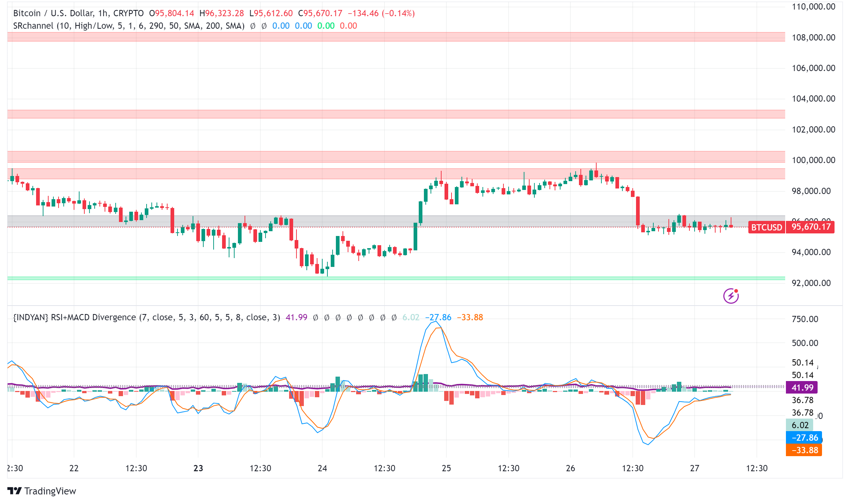Click the 41.99 purple RSI value label
Image resolution: width=850 pixels, height=504 pixels.
(802, 387)
